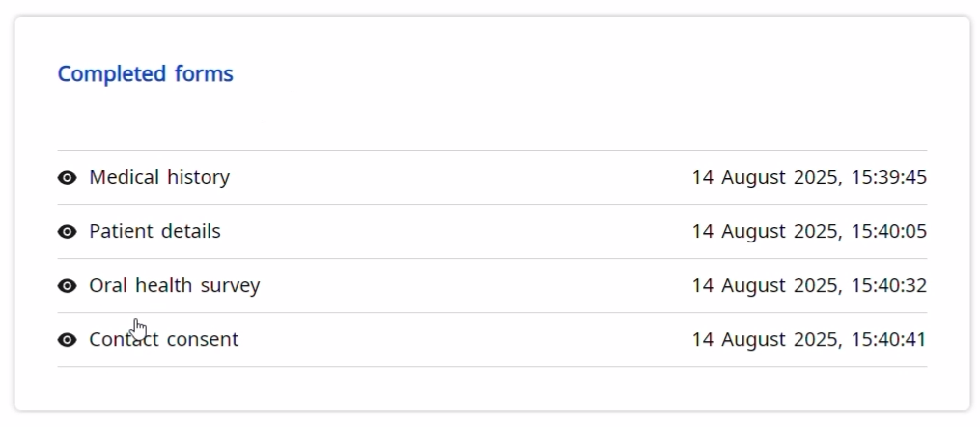View Patient details via its eye icon
This screenshot has width=980, height=427.
click(67, 232)
